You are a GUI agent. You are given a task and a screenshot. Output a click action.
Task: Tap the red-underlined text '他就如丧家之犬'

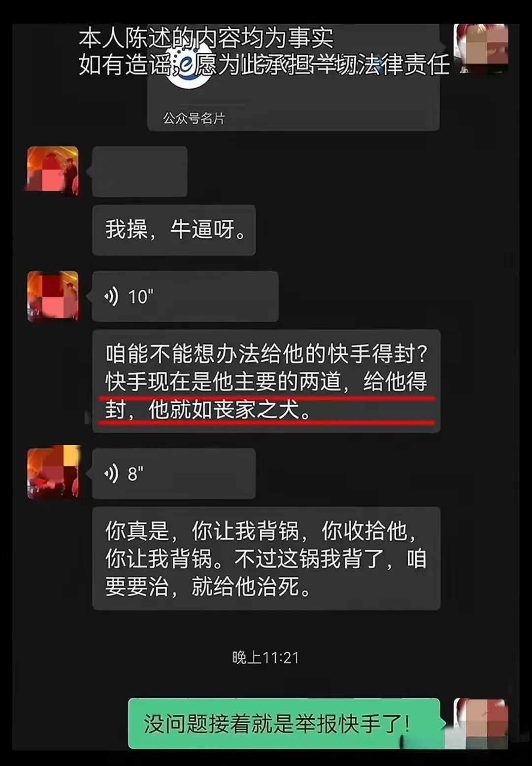(x=224, y=409)
